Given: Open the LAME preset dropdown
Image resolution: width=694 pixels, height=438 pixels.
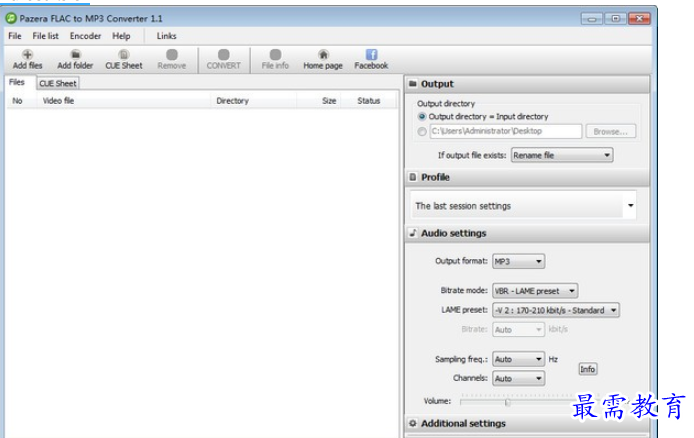Looking at the screenshot, I should pyautogui.click(x=556, y=311).
